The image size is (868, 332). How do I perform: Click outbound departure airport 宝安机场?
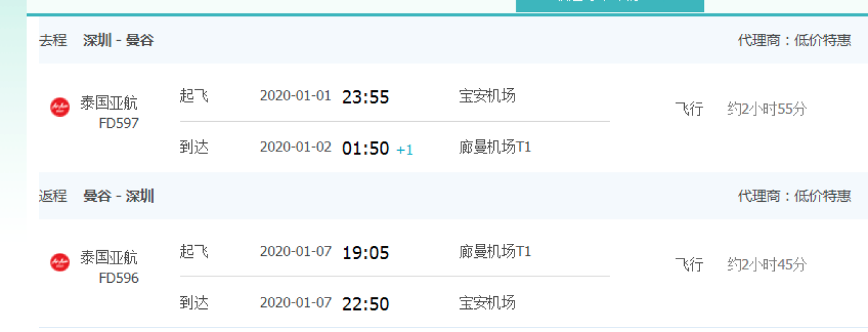click(487, 96)
